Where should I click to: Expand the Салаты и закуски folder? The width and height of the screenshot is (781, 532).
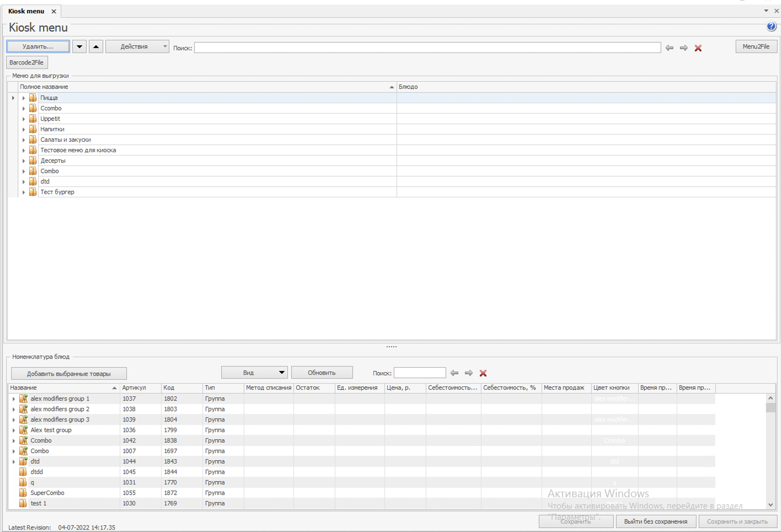[x=23, y=140]
